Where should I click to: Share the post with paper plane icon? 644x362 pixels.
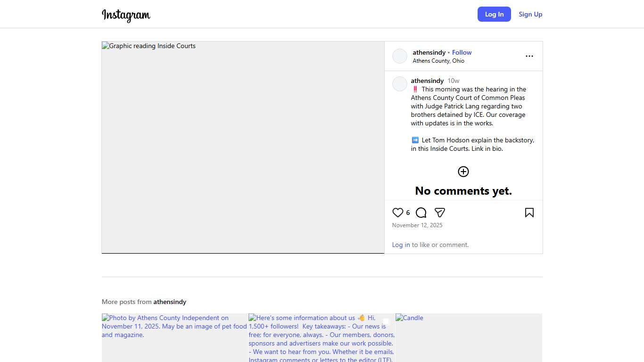pyautogui.click(x=440, y=213)
